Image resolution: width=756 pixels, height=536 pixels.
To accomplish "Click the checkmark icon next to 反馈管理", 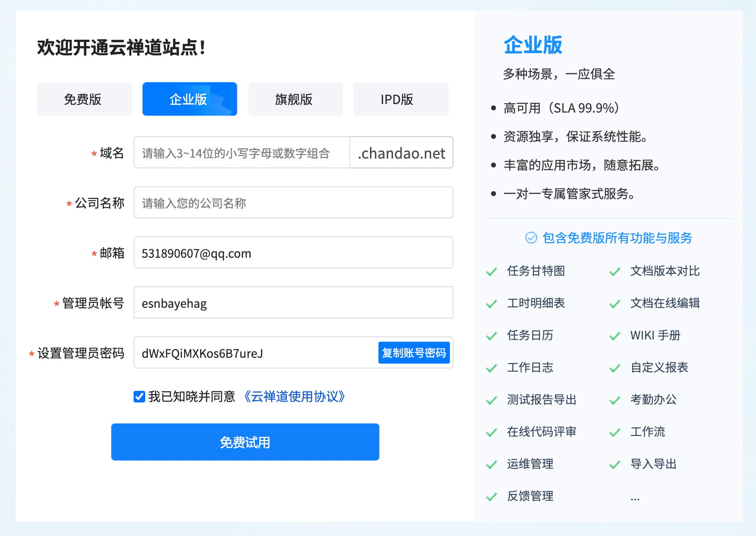I will pyautogui.click(x=491, y=497).
